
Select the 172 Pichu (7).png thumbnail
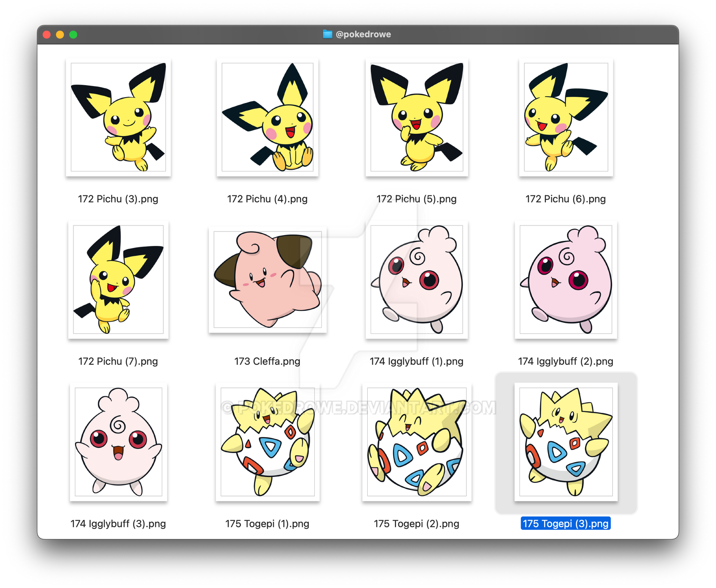tap(118, 279)
